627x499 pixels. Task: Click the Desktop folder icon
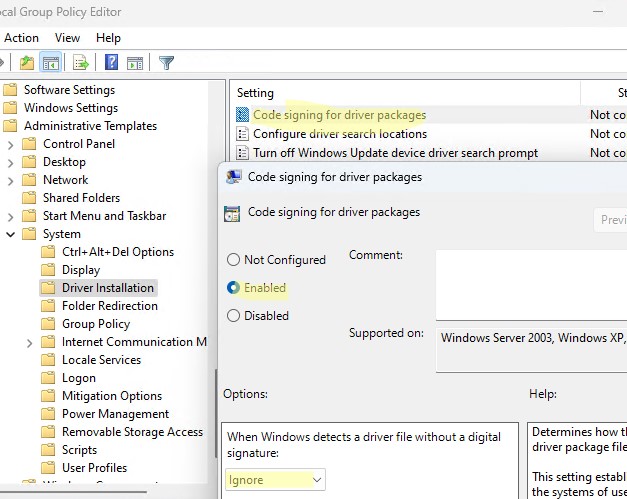coord(29,162)
